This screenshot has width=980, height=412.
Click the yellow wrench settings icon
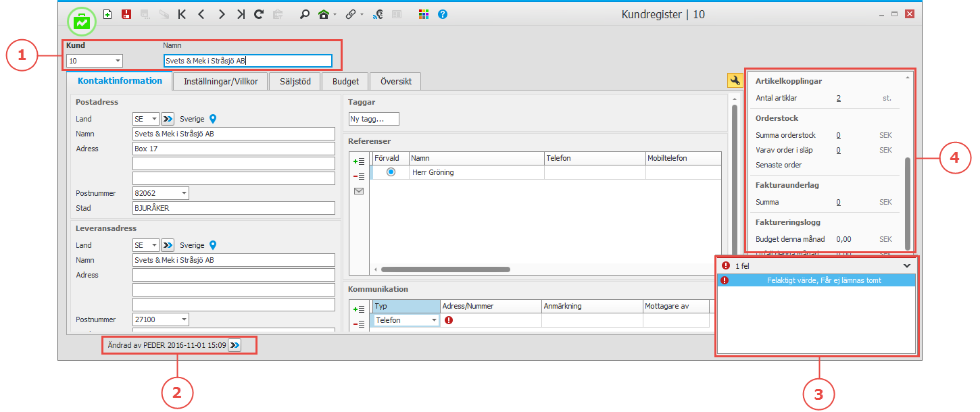click(734, 81)
